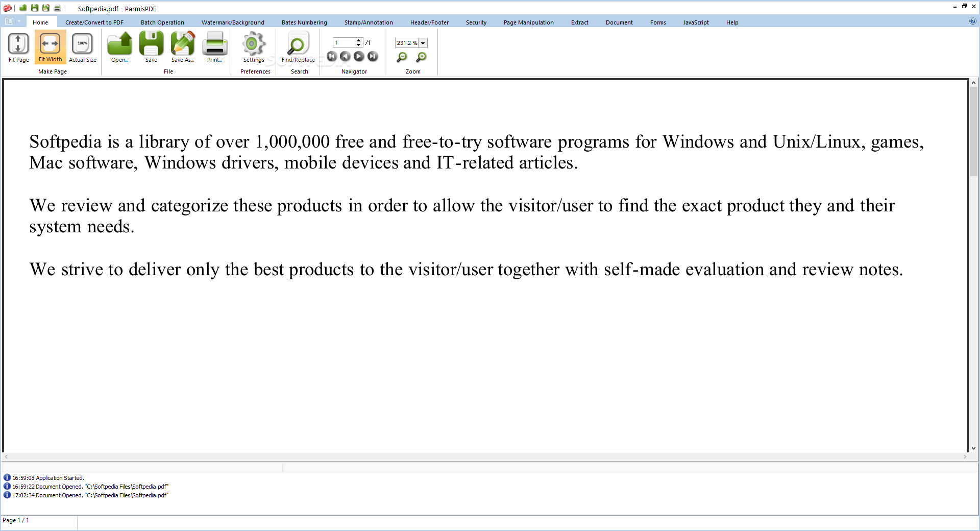Go to next page navigator button

click(x=359, y=56)
